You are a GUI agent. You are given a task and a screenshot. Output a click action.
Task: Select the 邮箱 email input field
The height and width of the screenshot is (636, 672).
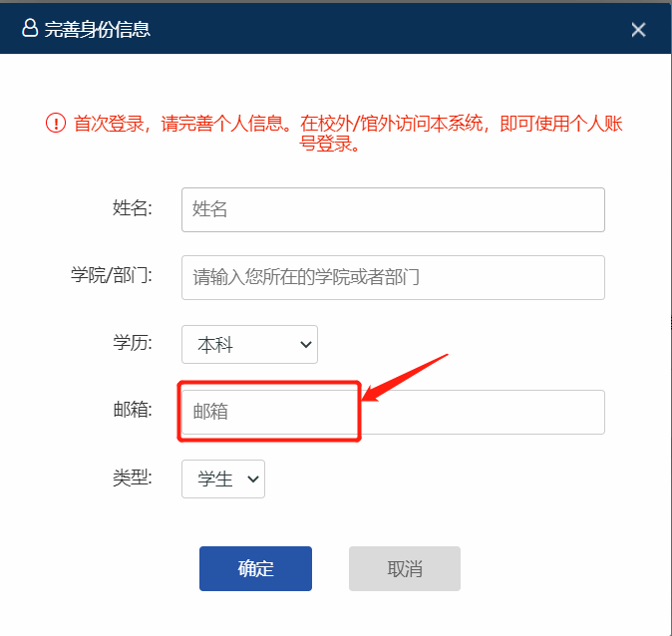pyautogui.click(x=393, y=412)
